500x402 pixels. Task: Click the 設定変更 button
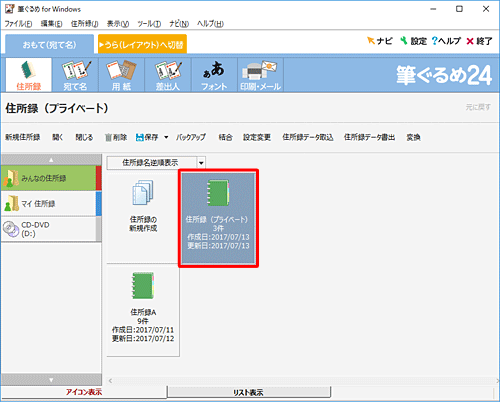257,137
